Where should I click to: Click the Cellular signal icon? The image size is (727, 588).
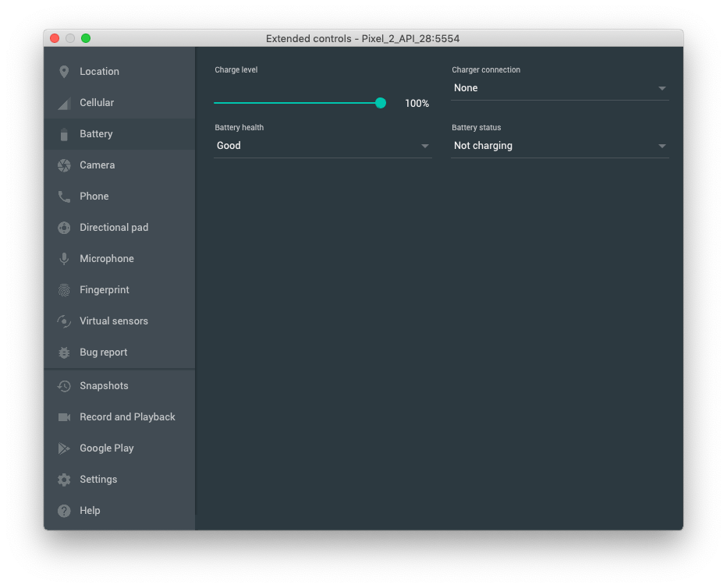[x=64, y=103]
